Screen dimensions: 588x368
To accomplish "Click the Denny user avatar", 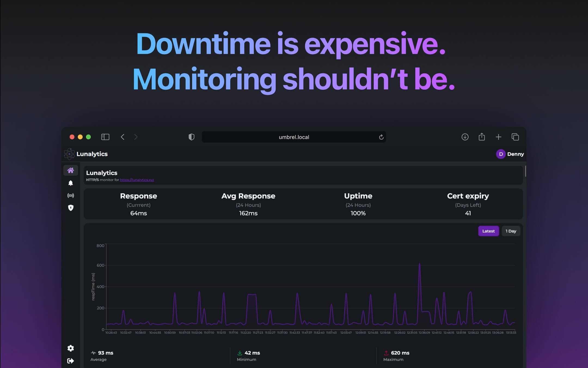I will pos(501,154).
